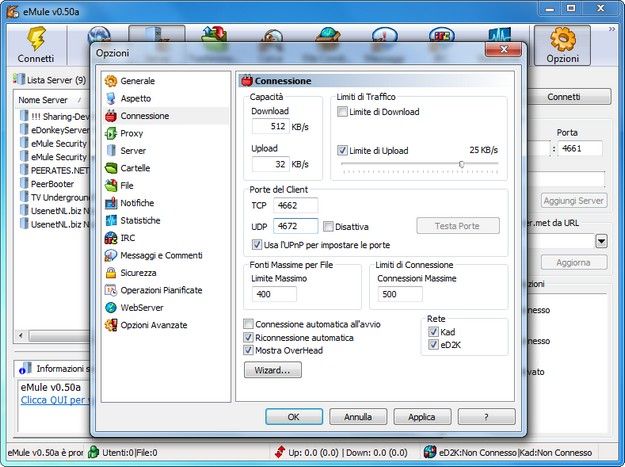Toggle the eD2K network checkbox
Viewport: 625px width, 467px height.
coord(433,345)
